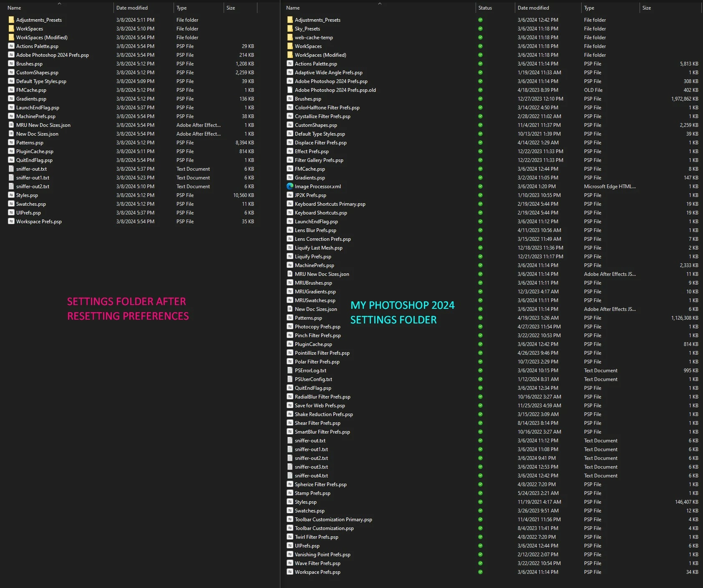The image size is (703, 588).
Task: Select Keyboard Shortcuts.psp file name
Action: 321,213
